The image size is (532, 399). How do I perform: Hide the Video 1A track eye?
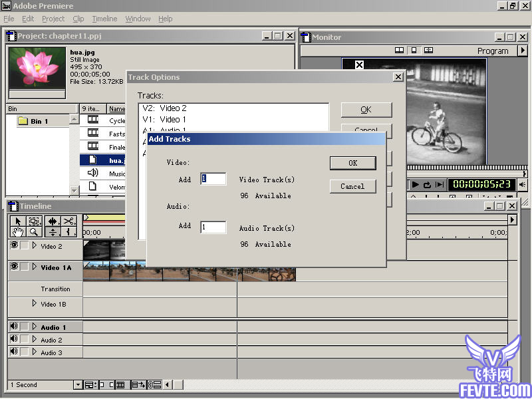14,267
